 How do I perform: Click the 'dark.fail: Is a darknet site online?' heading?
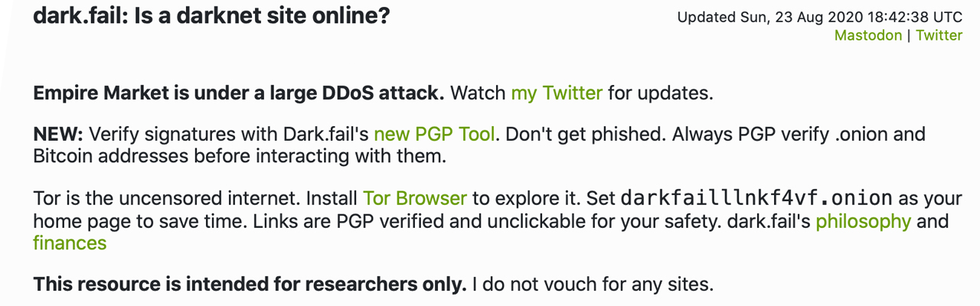coord(211,15)
